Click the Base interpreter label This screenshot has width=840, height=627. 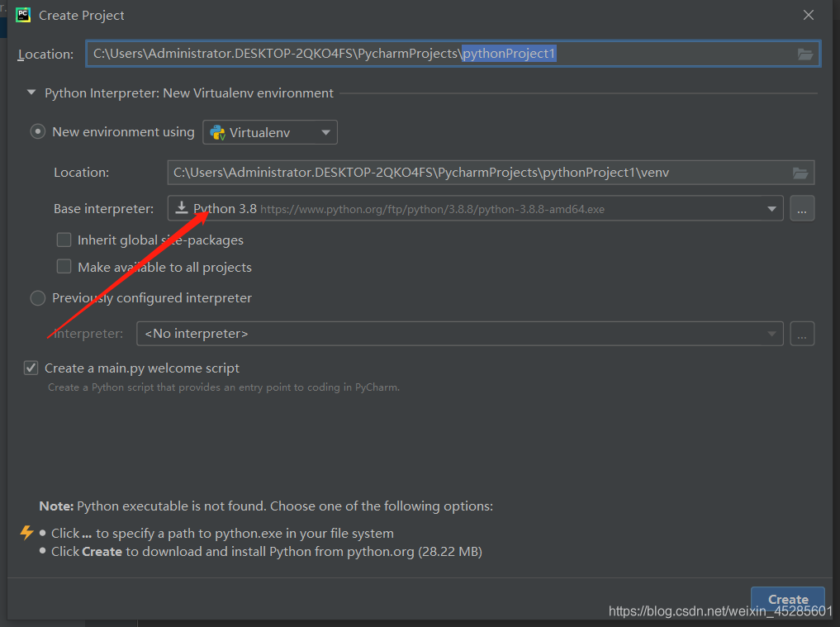tap(103, 208)
